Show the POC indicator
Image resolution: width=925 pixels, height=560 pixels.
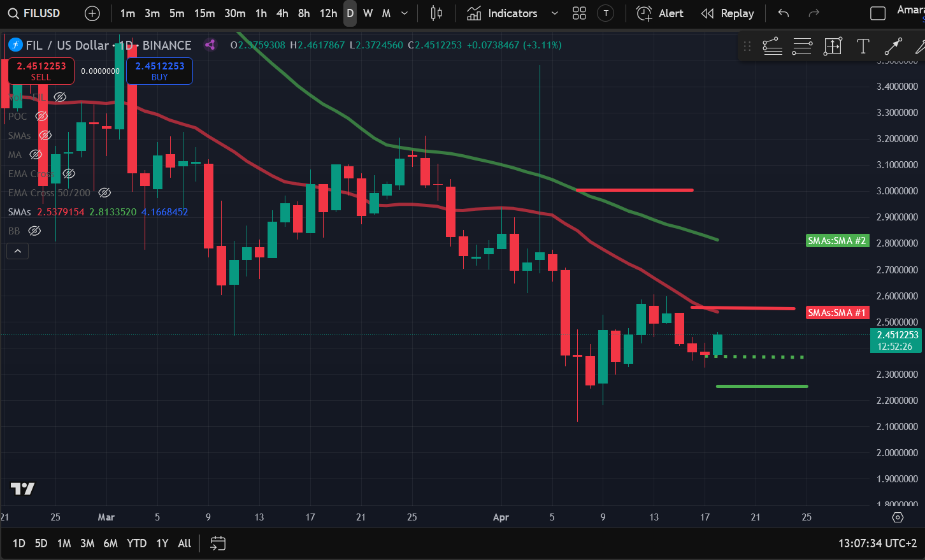click(x=41, y=116)
